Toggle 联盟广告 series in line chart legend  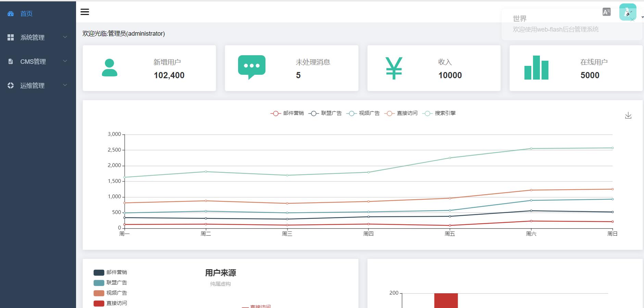[x=325, y=113]
